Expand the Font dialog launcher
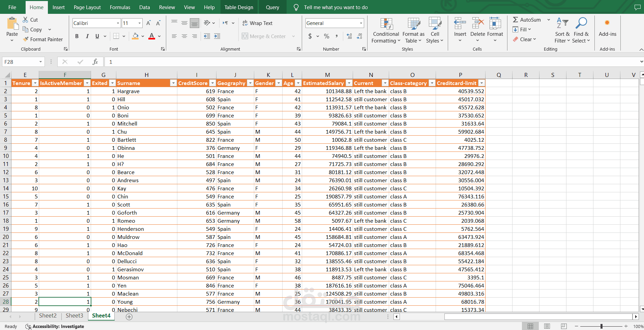 (x=163, y=49)
